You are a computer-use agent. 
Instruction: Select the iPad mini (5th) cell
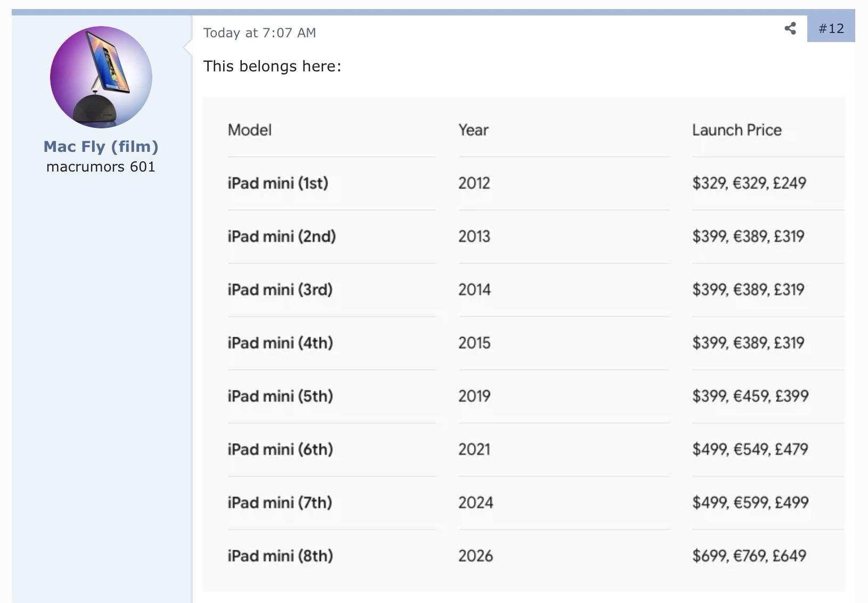[x=280, y=396]
